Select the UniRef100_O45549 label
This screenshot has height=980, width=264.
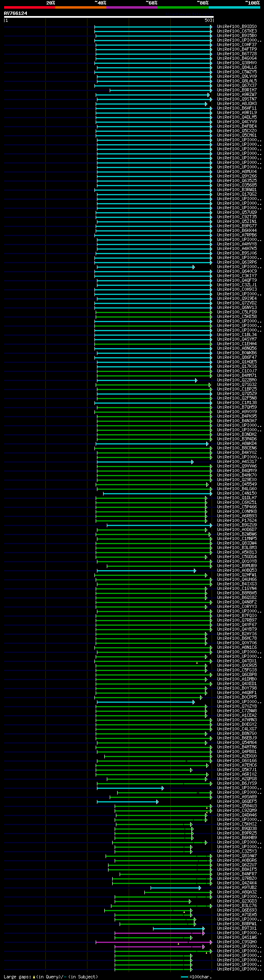(237, 484)
